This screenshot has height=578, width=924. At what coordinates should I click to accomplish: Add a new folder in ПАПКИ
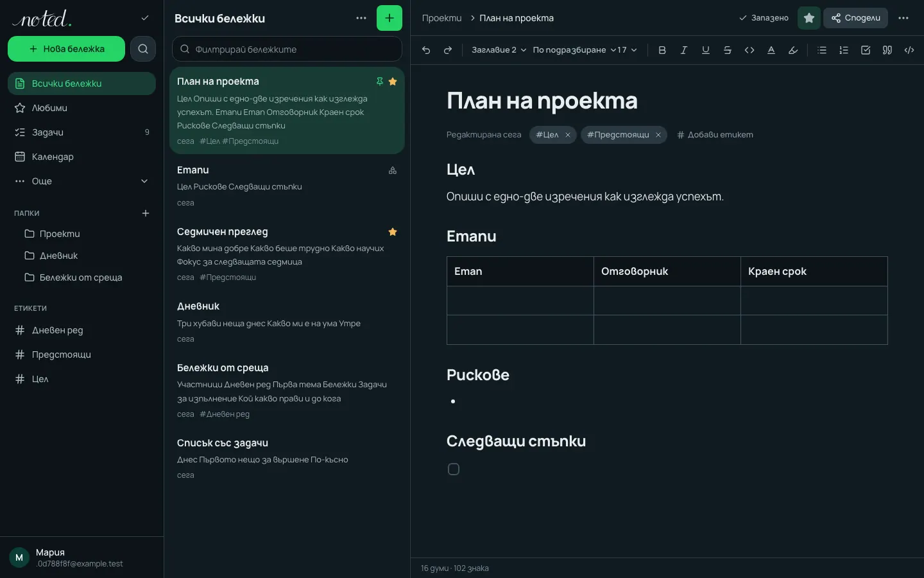coord(146,213)
